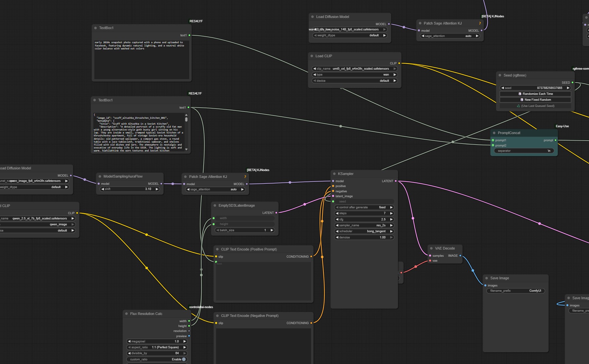The height and width of the screenshot is (364, 589).
Task: Click the (Use Last Queued Seed) button
Action: pos(535,106)
